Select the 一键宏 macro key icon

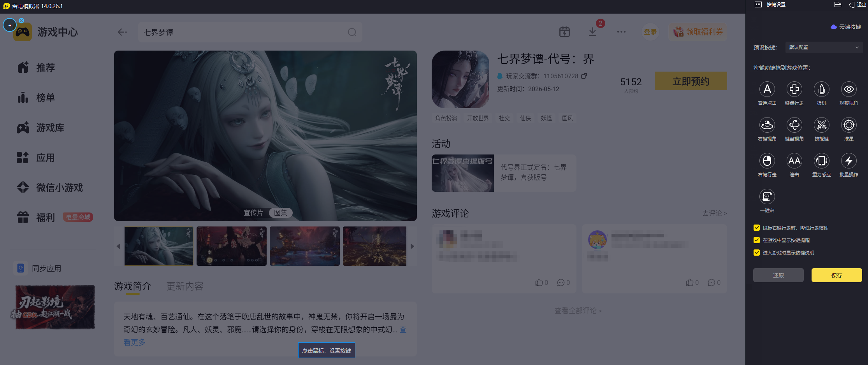tap(767, 197)
